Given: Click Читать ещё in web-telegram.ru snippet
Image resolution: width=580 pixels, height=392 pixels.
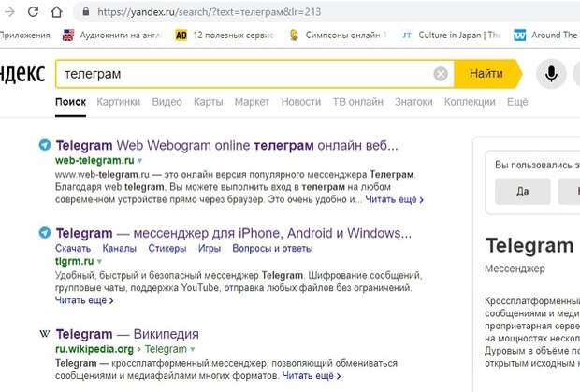Looking at the screenshot, I should coord(395,199).
